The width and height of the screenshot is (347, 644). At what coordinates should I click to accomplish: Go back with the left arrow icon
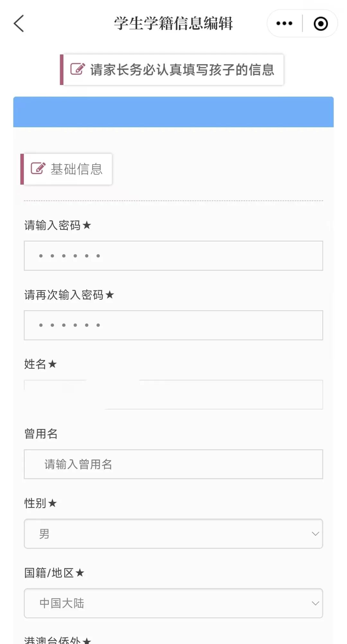[19, 23]
